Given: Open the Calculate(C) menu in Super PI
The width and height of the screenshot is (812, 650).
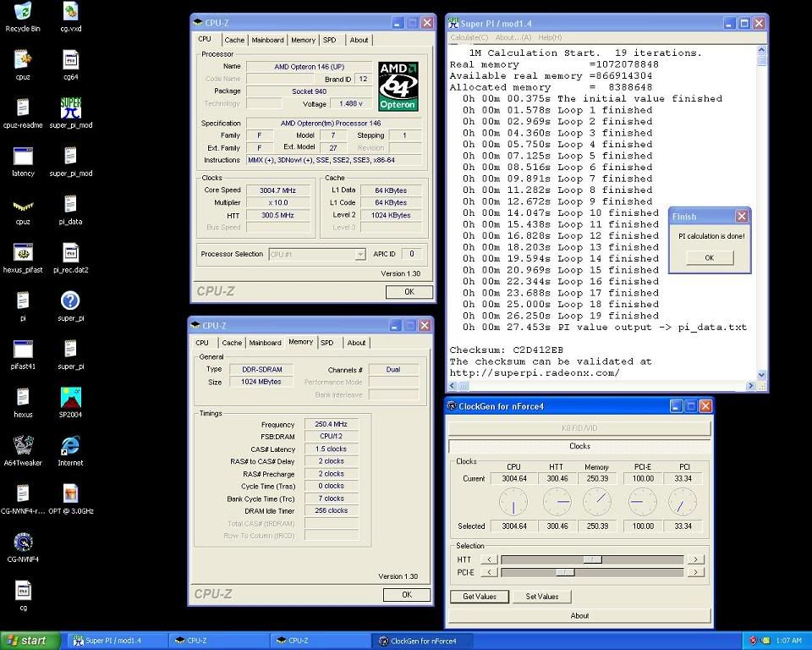Looking at the screenshot, I should click(469, 37).
